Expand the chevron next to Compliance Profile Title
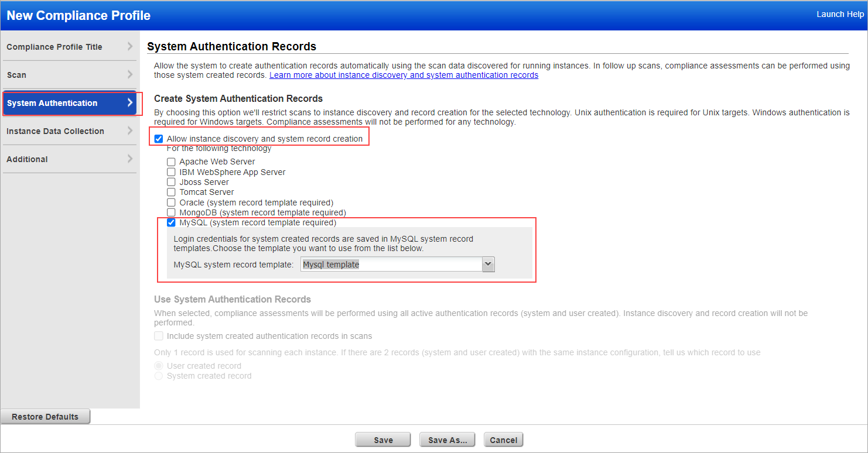The image size is (868, 453). pos(131,46)
